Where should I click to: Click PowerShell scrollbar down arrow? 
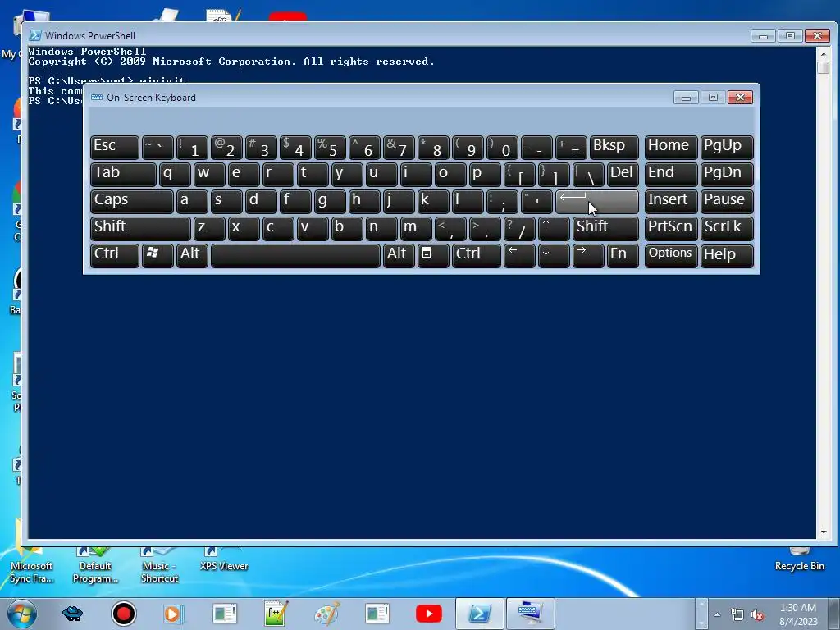tap(824, 532)
